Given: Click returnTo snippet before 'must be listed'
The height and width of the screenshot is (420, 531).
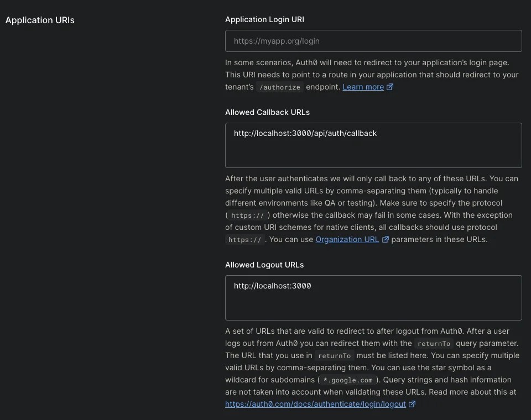Looking at the screenshot, I should [334, 356].
